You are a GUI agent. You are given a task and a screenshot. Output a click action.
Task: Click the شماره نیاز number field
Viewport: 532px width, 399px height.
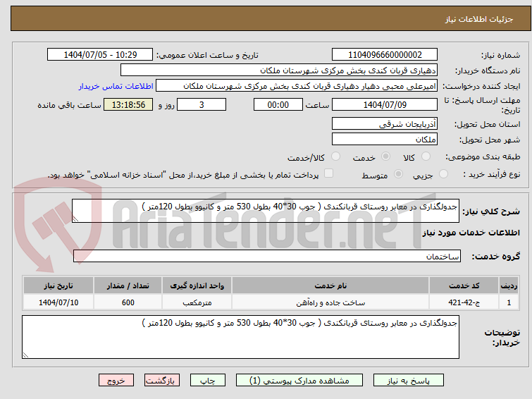(x=385, y=55)
